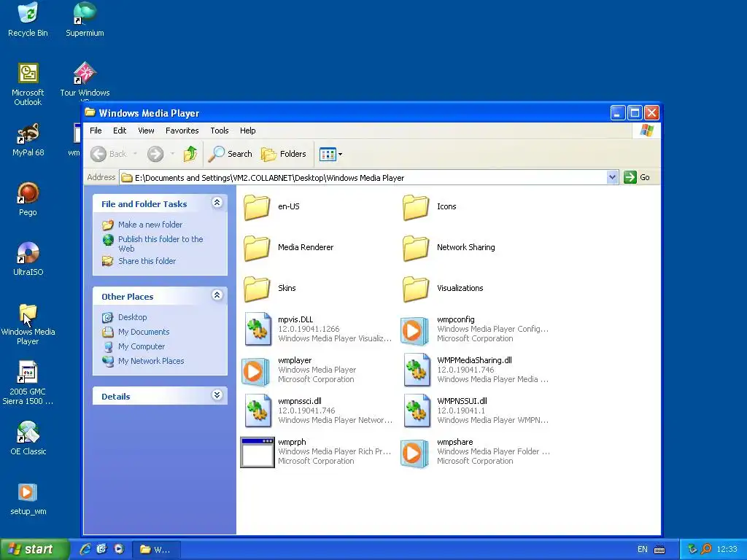Expand the Details panel
Viewport: 747px width, 560px height.
(x=217, y=395)
